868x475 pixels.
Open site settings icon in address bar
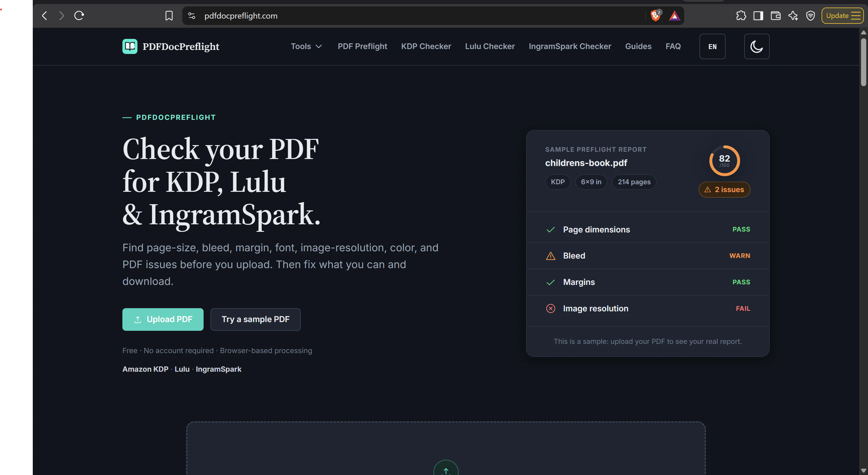[x=191, y=15]
